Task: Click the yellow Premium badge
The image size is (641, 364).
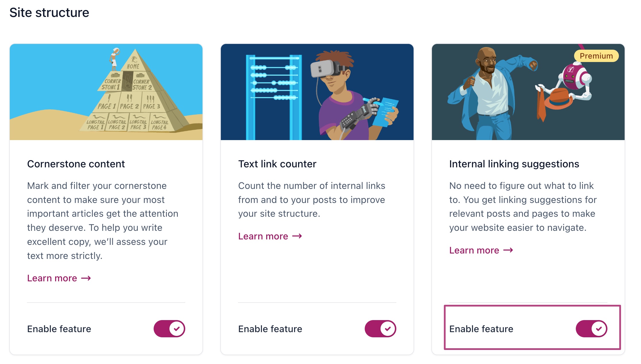Action: point(596,56)
